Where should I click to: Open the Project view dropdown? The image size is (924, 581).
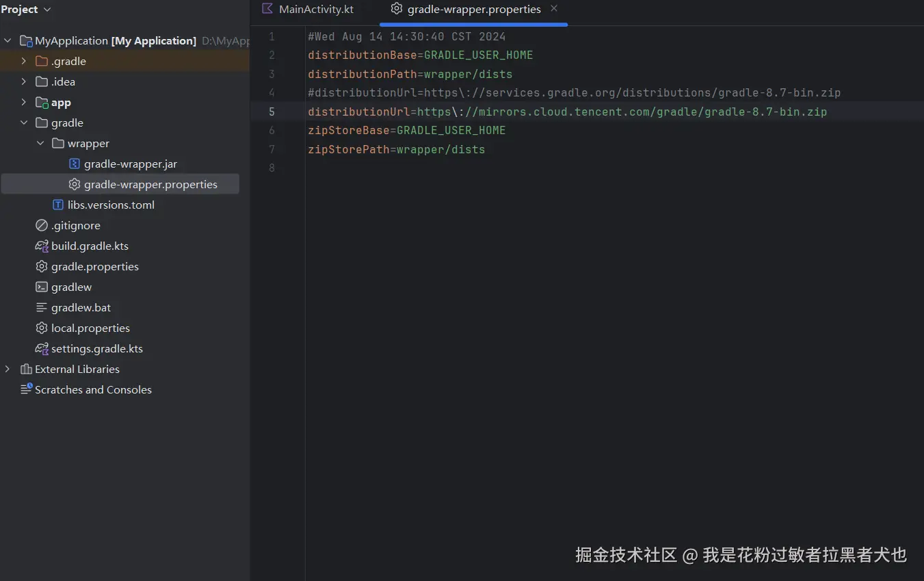(47, 10)
